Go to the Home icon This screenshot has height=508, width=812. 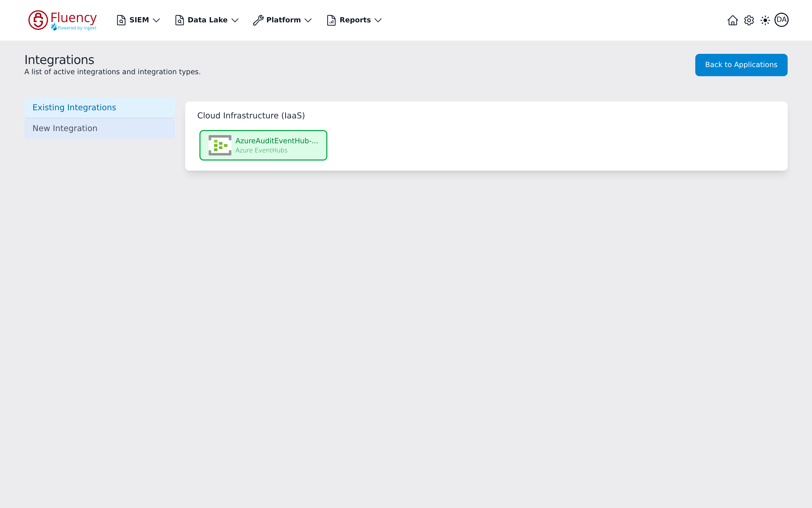click(733, 20)
